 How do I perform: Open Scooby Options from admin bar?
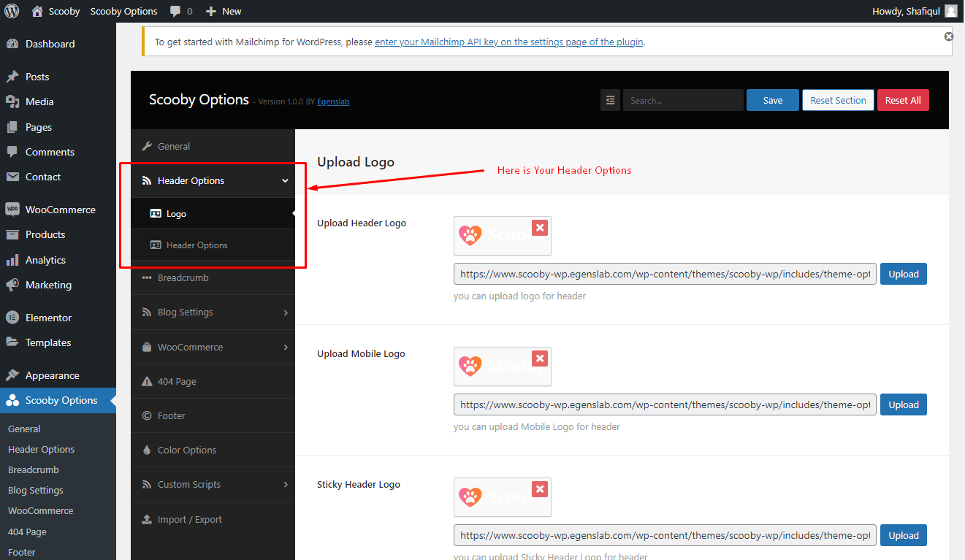(124, 11)
